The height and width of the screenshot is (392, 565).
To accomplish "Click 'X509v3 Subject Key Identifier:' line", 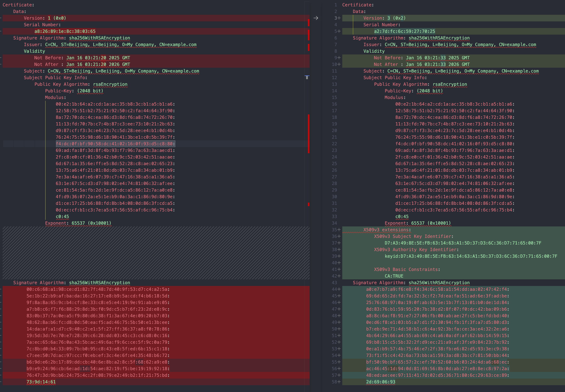I will [x=414, y=237].
